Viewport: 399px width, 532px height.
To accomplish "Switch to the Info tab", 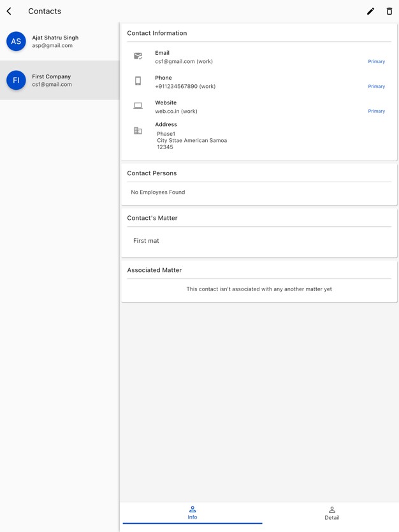I will [192, 513].
